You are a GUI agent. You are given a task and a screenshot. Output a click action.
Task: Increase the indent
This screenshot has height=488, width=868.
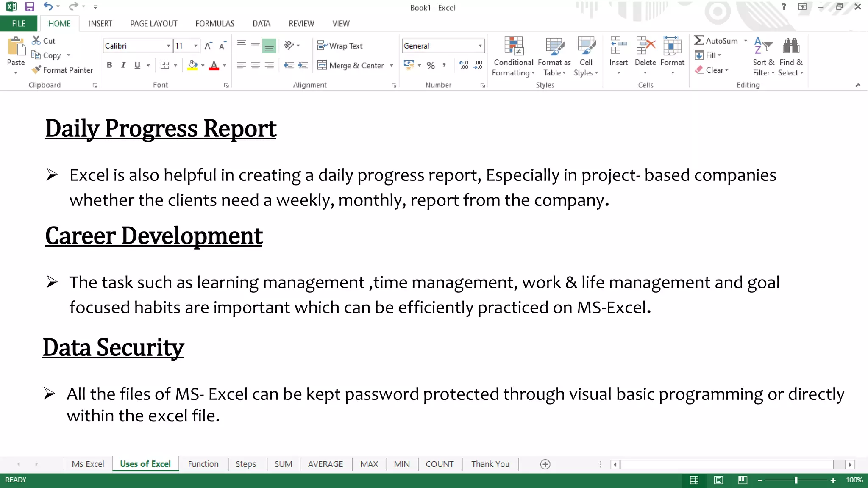pyautogui.click(x=303, y=65)
